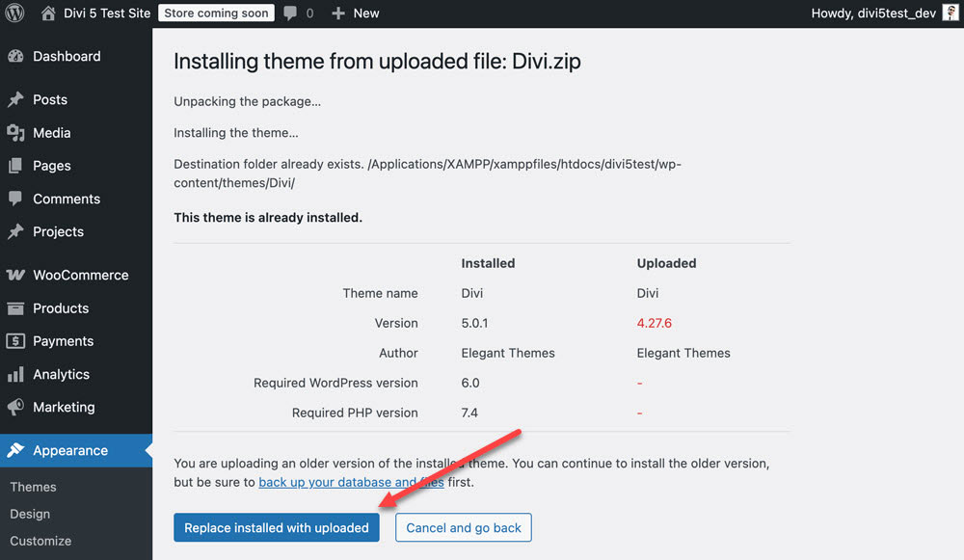Open the WooCommerce menu
This screenshot has height=560, width=964.
click(81, 275)
